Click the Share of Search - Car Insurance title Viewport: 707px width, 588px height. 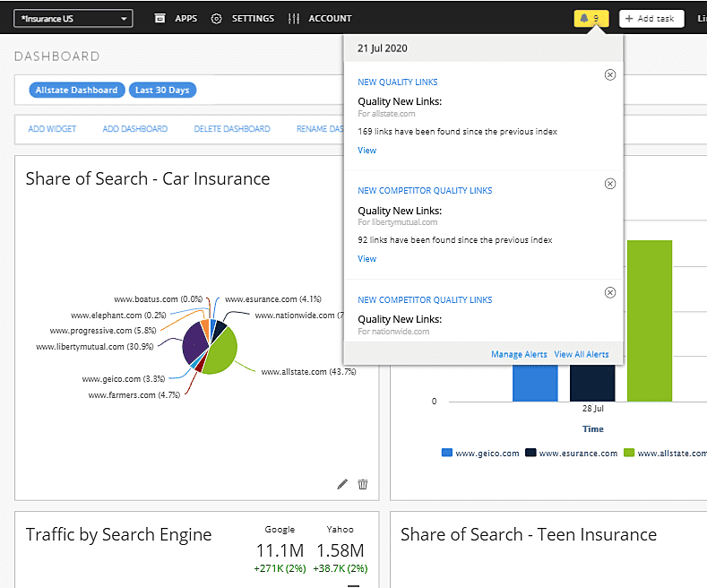coord(148,179)
